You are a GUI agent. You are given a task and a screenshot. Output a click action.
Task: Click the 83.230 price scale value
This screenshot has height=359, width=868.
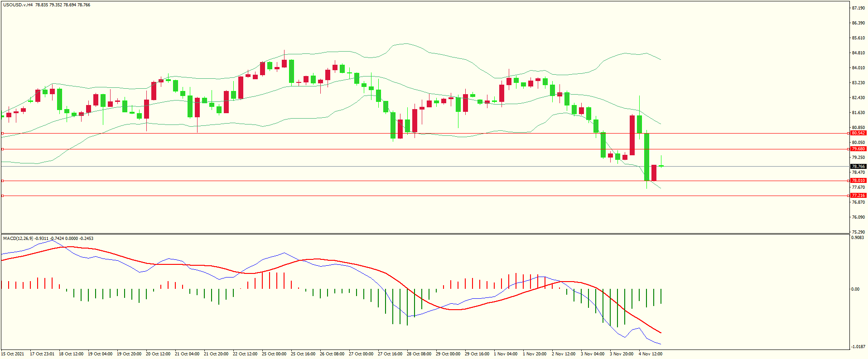(858, 83)
